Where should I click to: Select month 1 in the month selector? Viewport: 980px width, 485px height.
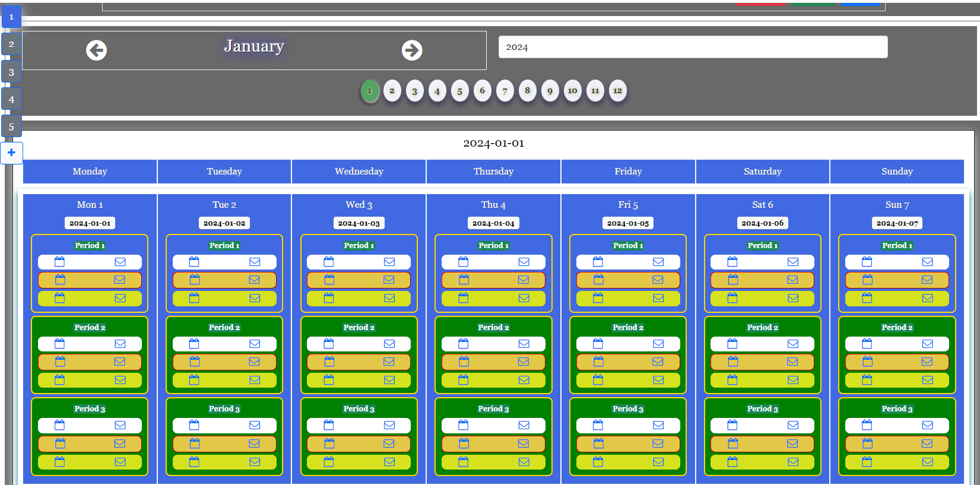pyautogui.click(x=369, y=91)
